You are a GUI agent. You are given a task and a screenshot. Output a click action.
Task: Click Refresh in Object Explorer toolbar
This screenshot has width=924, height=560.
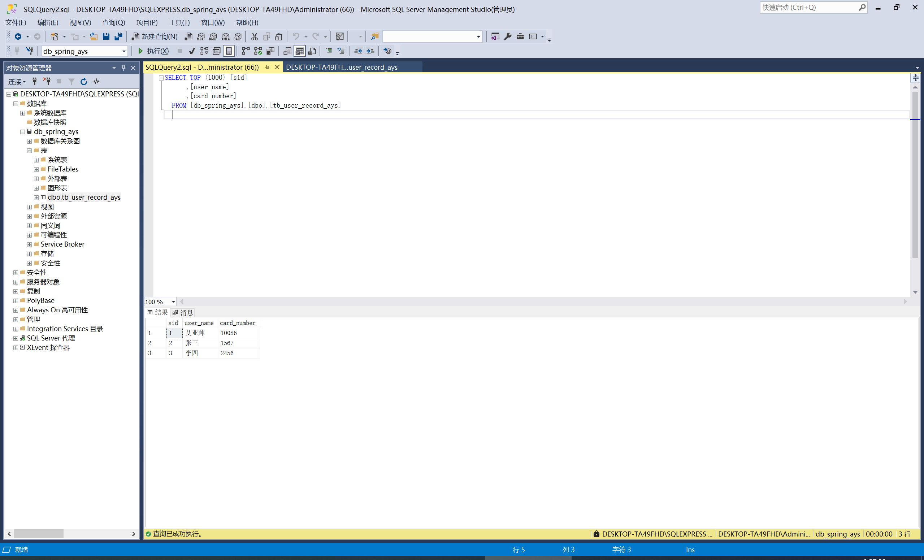84,81
